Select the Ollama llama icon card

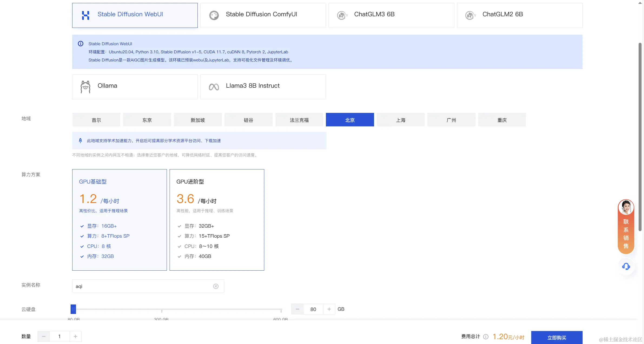pyautogui.click(x=134, y=87)
